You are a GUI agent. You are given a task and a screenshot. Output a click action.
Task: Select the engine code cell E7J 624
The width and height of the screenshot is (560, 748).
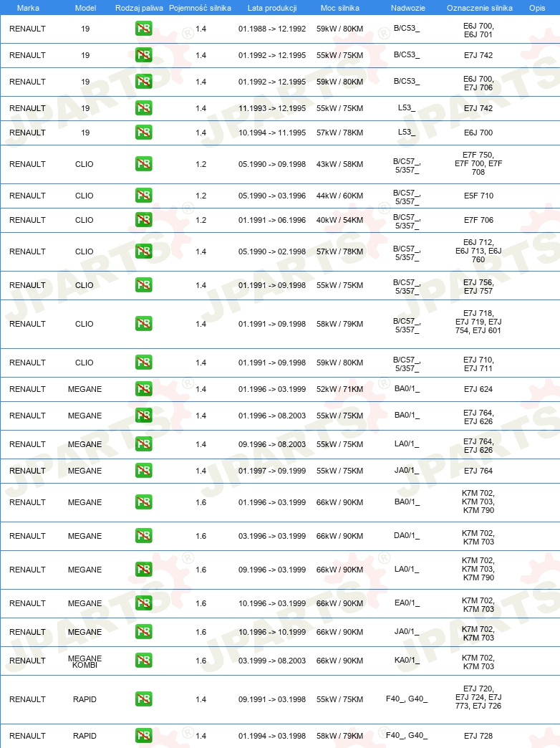478,389
